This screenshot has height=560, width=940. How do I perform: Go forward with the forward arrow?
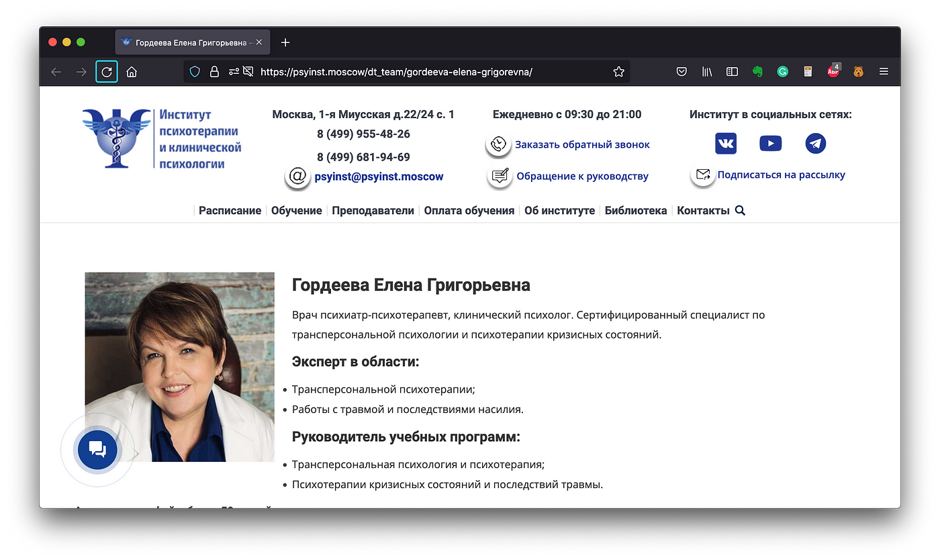click(81, 72)
